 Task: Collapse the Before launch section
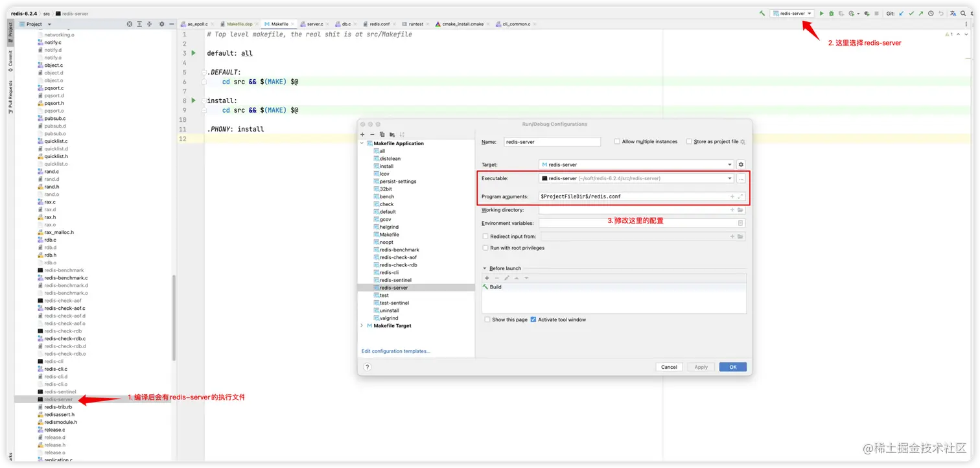pyautogui.click(x=485, y=268)
